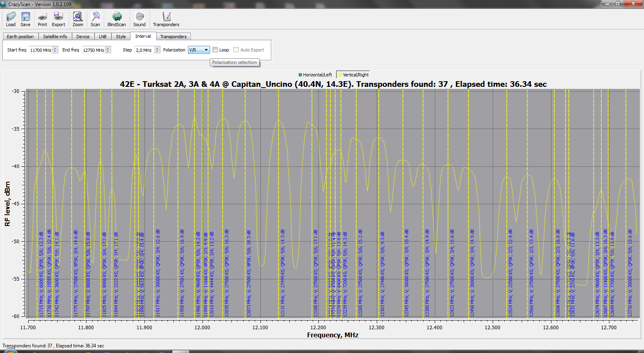The image size is (644, 353).
Task: Select Horizontal/Left legend tab
Action: pyautogui.click(x=316, y=75)
